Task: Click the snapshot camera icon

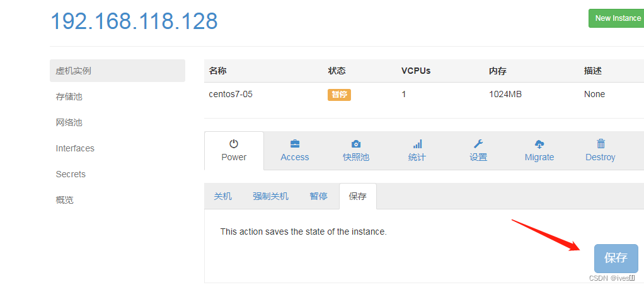Action: point(356,144)
